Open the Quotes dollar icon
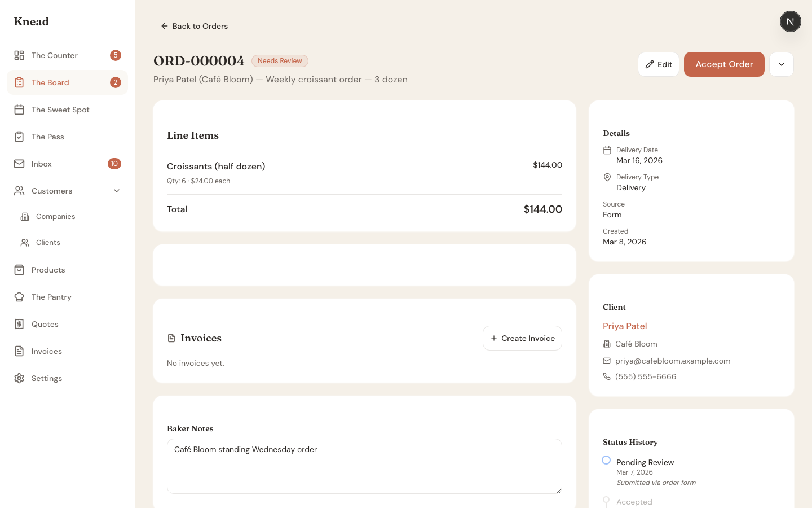The width and height of the screenshot is (812, 508). tap(19, 324)
